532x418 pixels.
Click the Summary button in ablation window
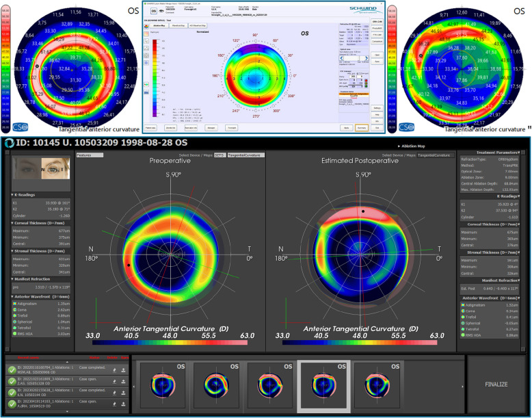pos(362,127)
